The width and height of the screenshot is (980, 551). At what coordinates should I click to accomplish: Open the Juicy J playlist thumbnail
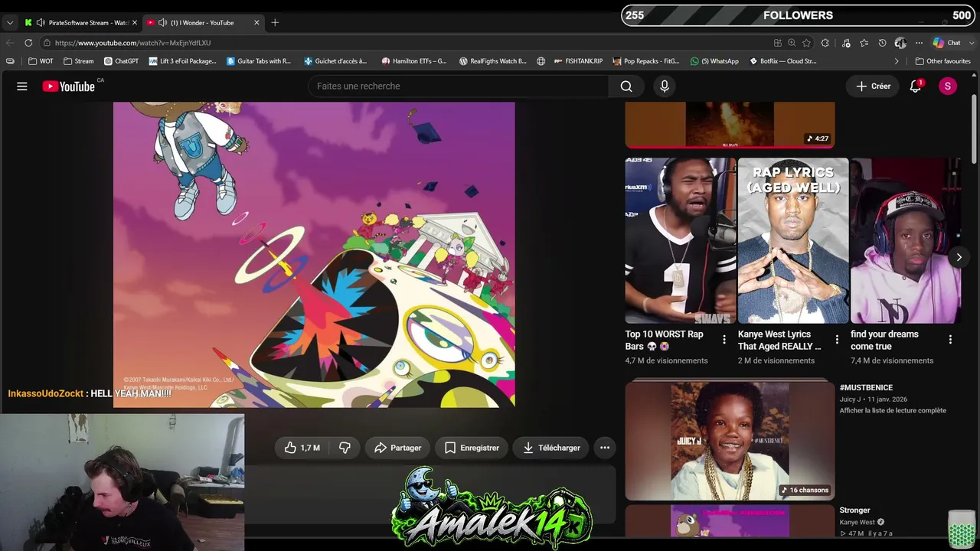tap(730, 441)
